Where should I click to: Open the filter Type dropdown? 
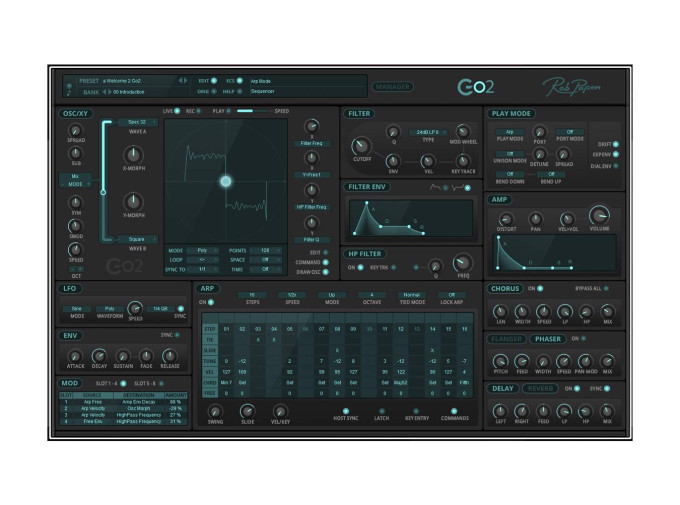[x=427, y=131]
